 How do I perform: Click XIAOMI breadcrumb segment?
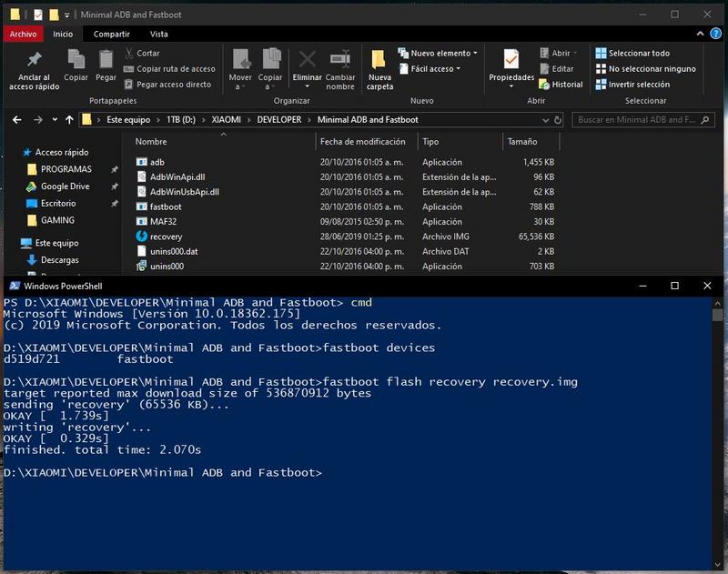tap(226, 120)
